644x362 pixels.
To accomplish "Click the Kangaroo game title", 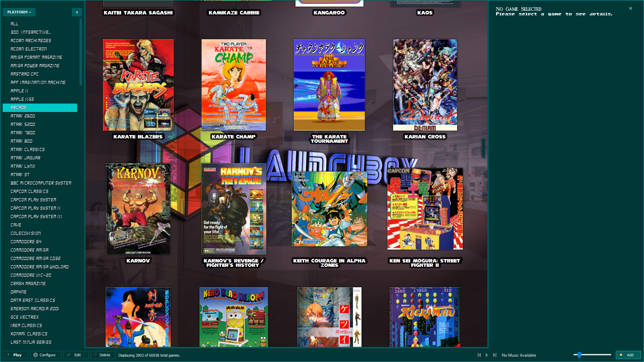I will click(329, 13).
